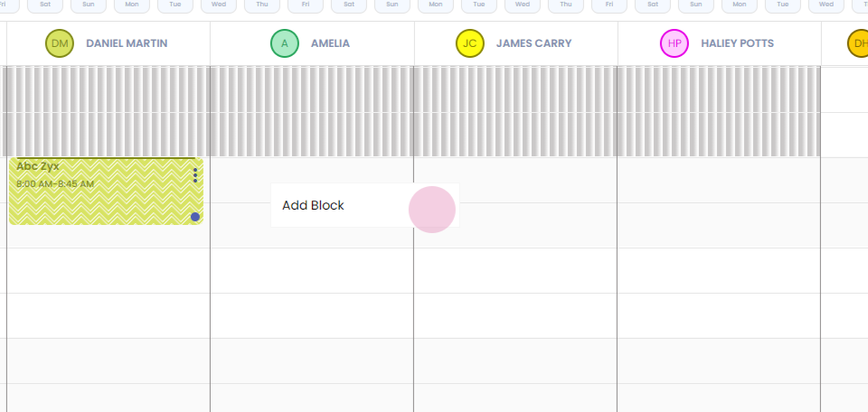Click the blue dot on Abc Zyx appointment

click(x=195, y=217)
